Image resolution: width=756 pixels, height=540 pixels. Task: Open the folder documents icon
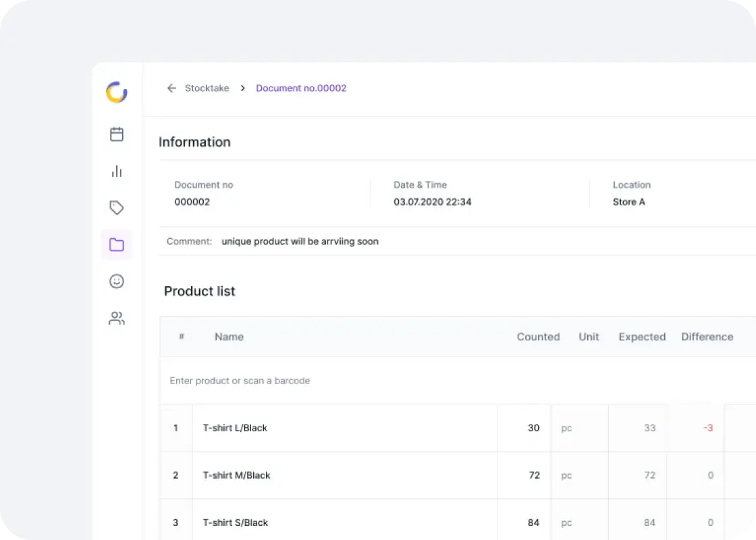(x=117, y=244)
